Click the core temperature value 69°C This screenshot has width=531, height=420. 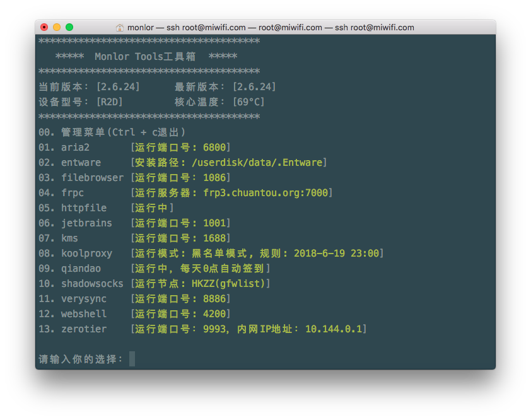tap(248, 102)
